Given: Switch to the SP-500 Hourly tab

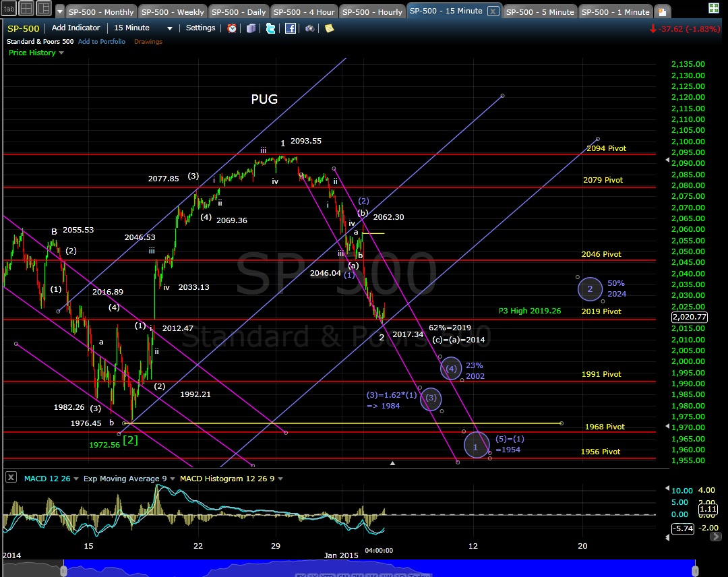Looking at the screenshot, I should (x=372, y=11).
